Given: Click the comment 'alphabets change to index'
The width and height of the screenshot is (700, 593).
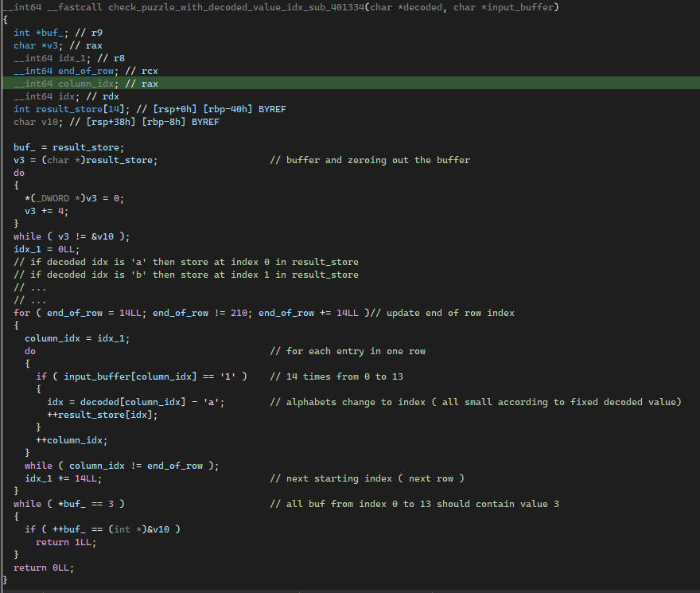Looking at the screenshot, I should click(476, 402).
